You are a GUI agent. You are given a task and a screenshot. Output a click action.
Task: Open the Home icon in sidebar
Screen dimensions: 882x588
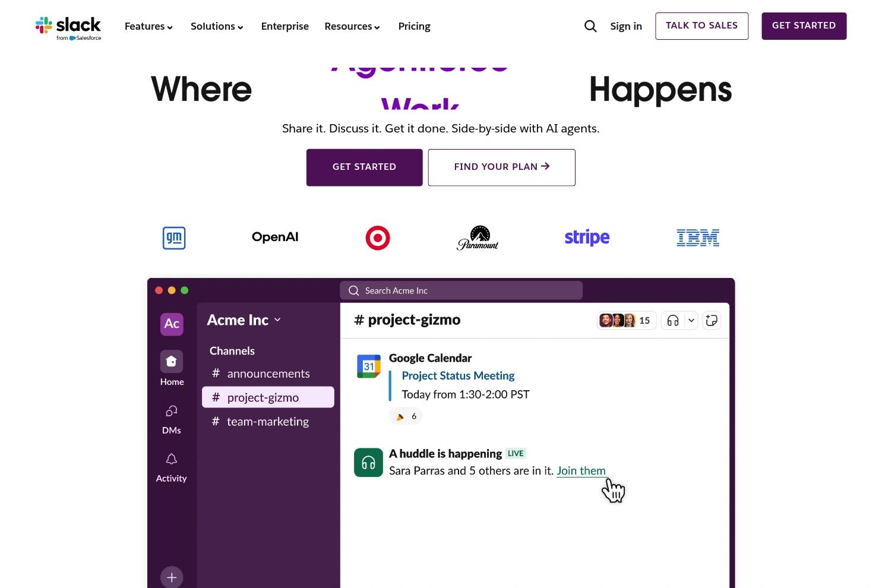coord(172,361)
